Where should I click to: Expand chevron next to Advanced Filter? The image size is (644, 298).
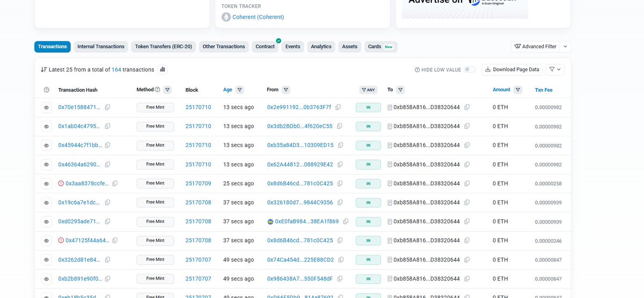pyautogui.click(x=566, y=47)
